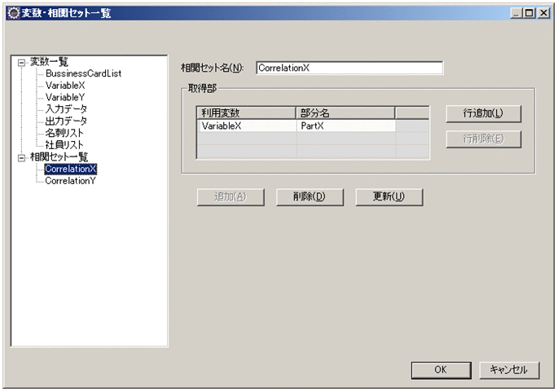Click the 追加(A) button
This screenshot has height=392, width=558.
tap(231, 197)
